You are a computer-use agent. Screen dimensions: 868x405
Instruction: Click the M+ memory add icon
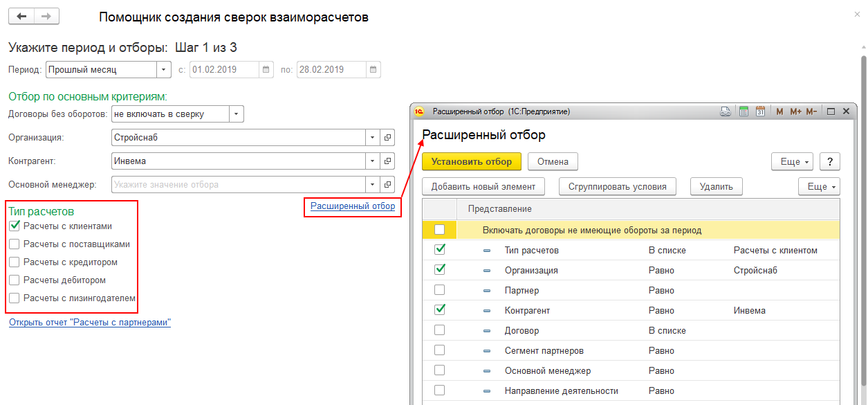[795, 111]
